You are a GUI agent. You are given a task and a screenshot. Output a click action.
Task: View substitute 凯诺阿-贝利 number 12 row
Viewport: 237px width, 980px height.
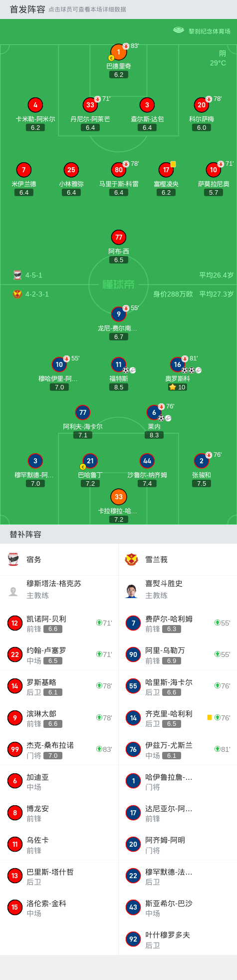click(59, 623)
